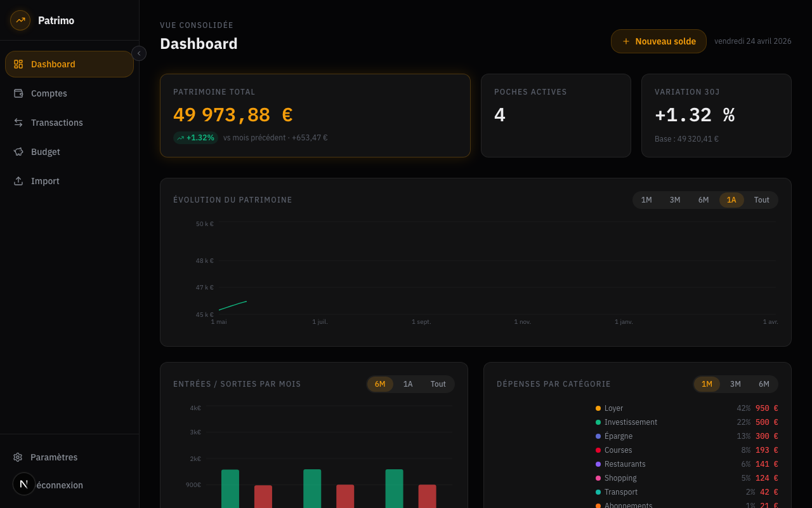Click the yellow Loyer color dot
Image resolution: width=812 pixels, height=508 pixels.
(x=597, y=408)
